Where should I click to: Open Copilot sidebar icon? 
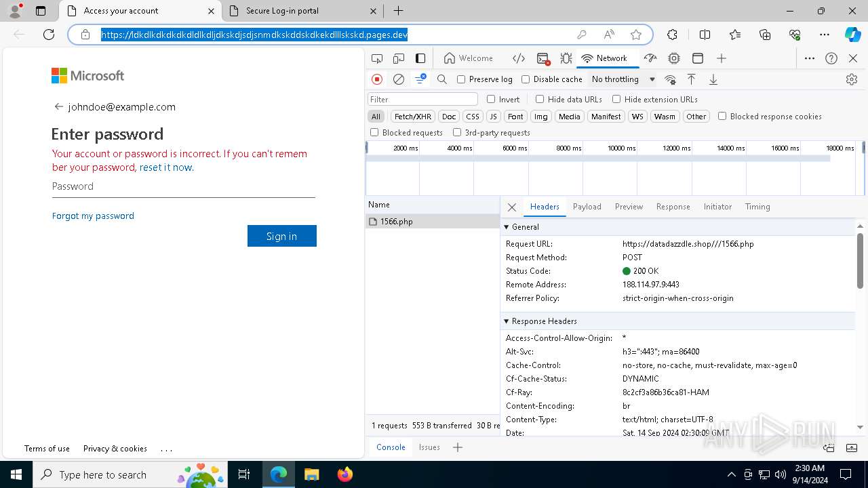click(x=852, y=35)
